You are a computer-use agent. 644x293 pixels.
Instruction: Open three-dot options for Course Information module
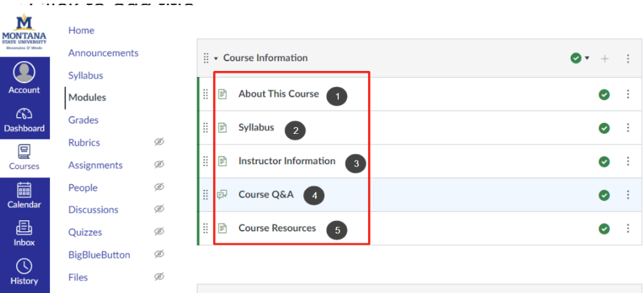coord(628,58)
